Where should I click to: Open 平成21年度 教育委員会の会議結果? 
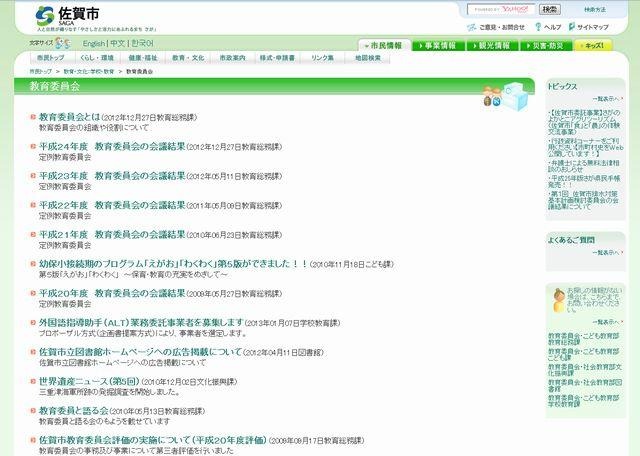point(112,234)
